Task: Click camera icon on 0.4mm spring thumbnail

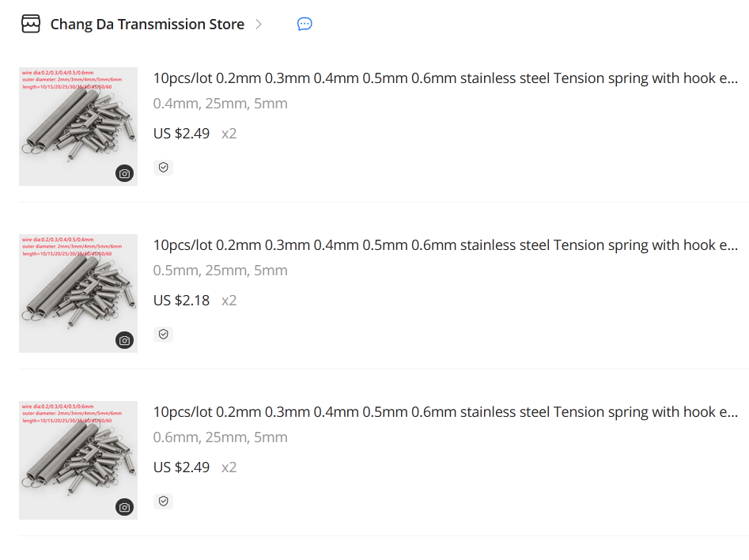Action: [x=125, y=173]
